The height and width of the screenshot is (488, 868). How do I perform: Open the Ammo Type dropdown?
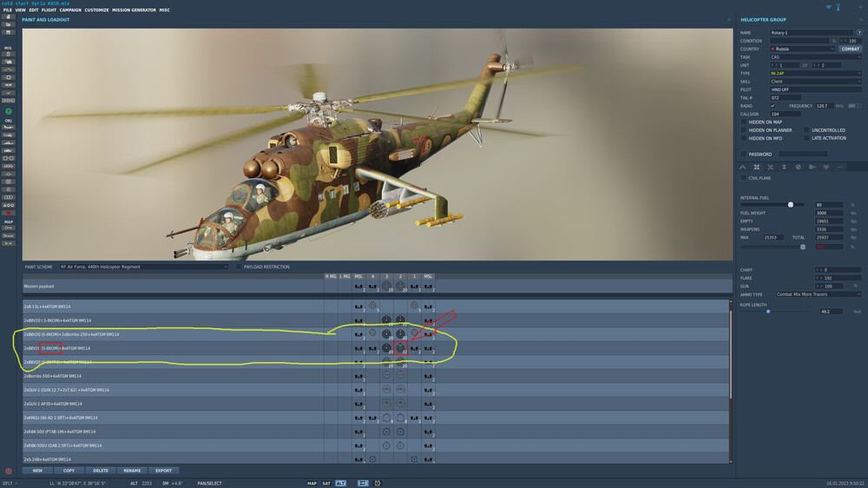coord(819,294)
